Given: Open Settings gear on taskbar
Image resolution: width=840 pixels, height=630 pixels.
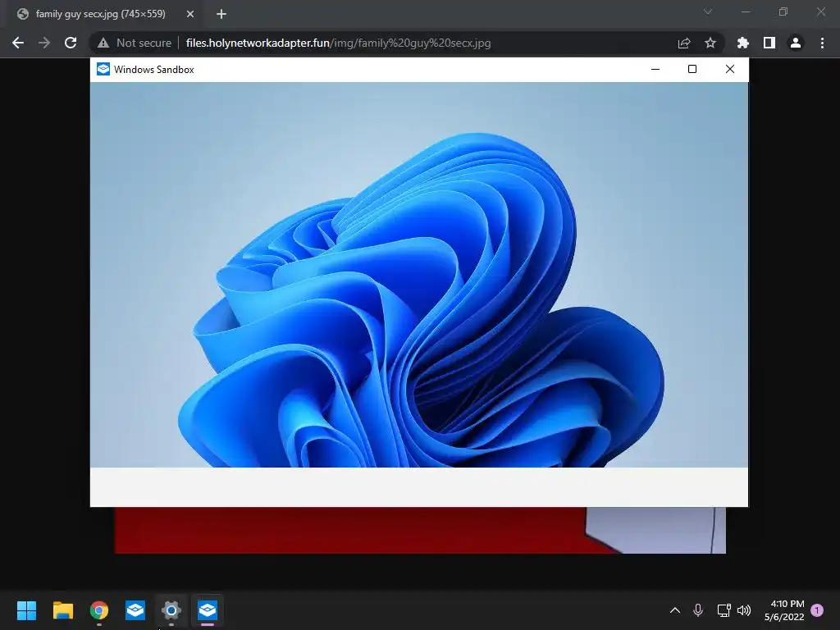Looking at the screenshot, I should click(171, 610).
